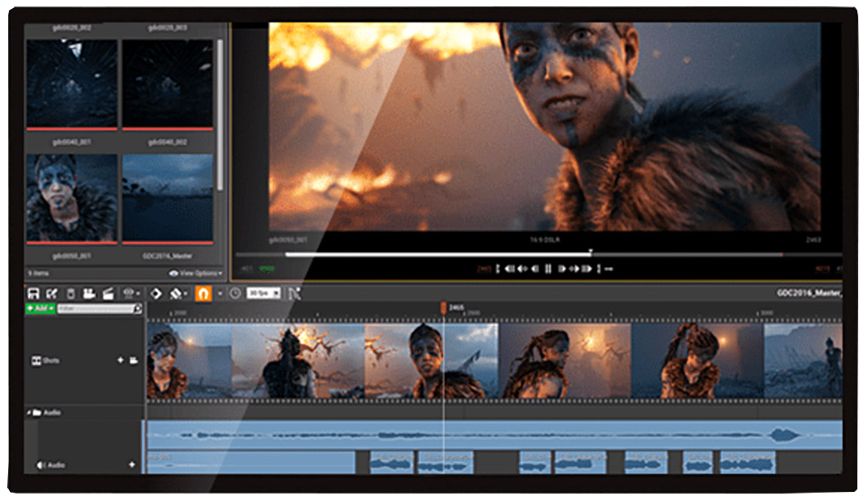The width and height of the screenshot is (868, 500).
Task: Click the main viewport preview image
Action: [x=545, y=127]
